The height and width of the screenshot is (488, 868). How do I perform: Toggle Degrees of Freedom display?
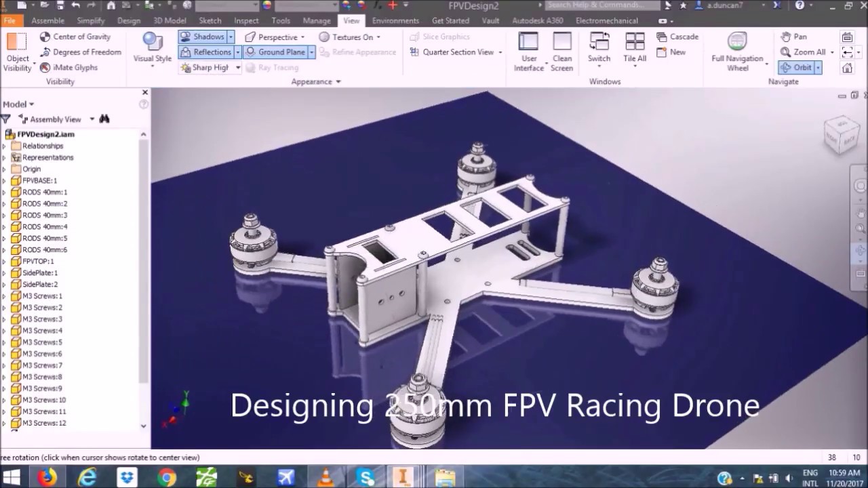81,52
